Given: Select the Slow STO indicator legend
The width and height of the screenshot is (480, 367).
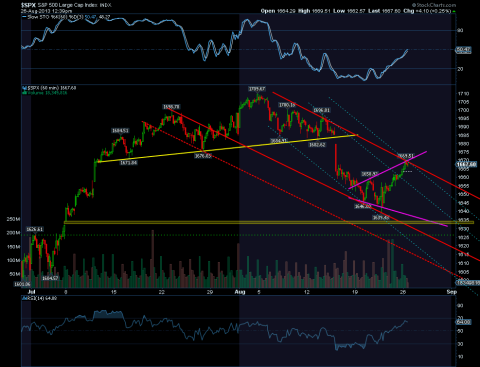Looking at the screenshot, I should [x=66, y=17].
